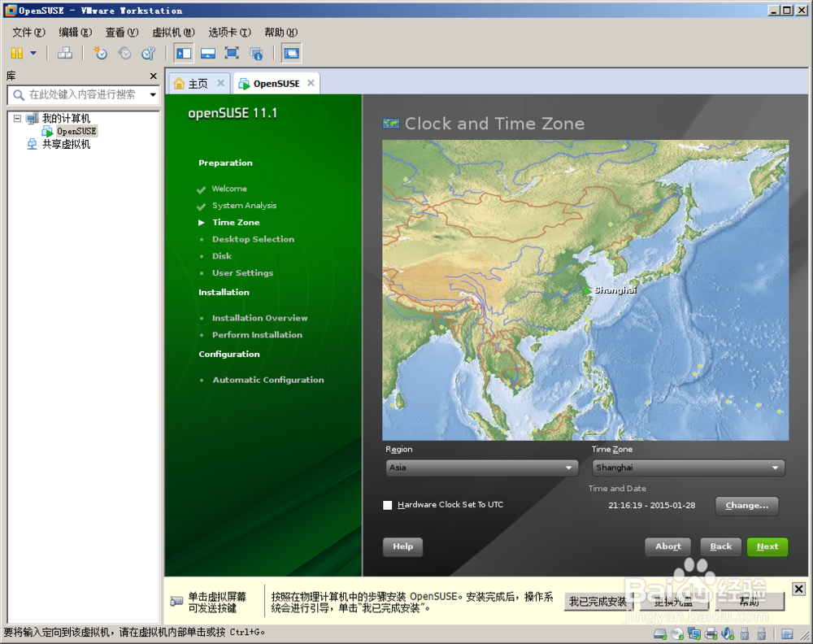Open the snapshot manager wrench-clock icon

tap(149, 53)
